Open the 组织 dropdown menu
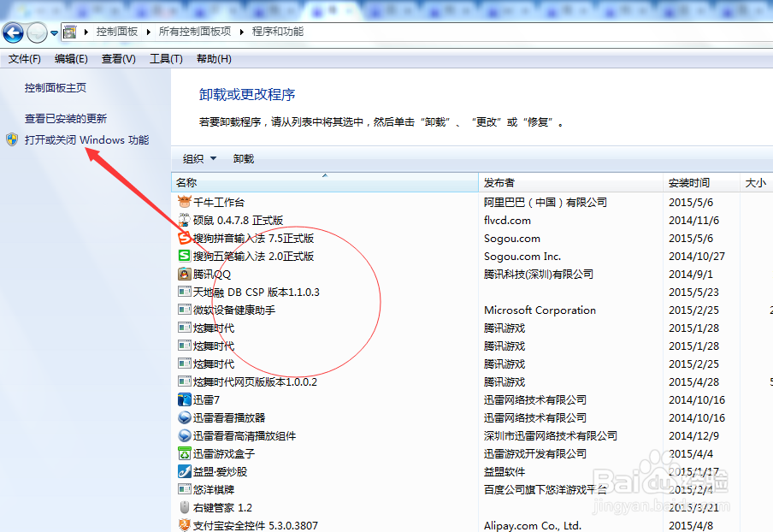The height and width of the screenshot is (532, 773). [x=198, y=158]
